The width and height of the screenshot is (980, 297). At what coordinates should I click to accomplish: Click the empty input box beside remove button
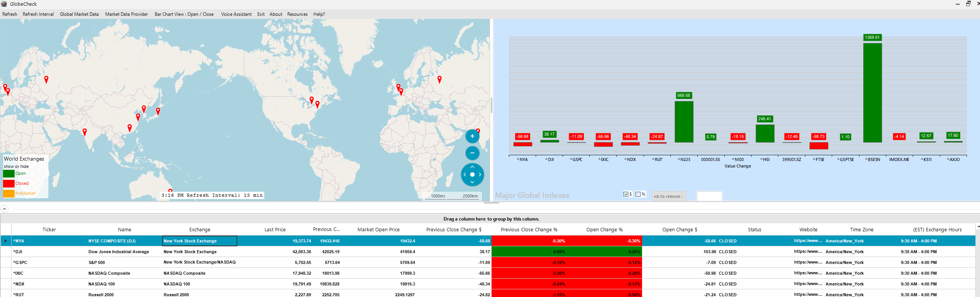coord(709,196)
